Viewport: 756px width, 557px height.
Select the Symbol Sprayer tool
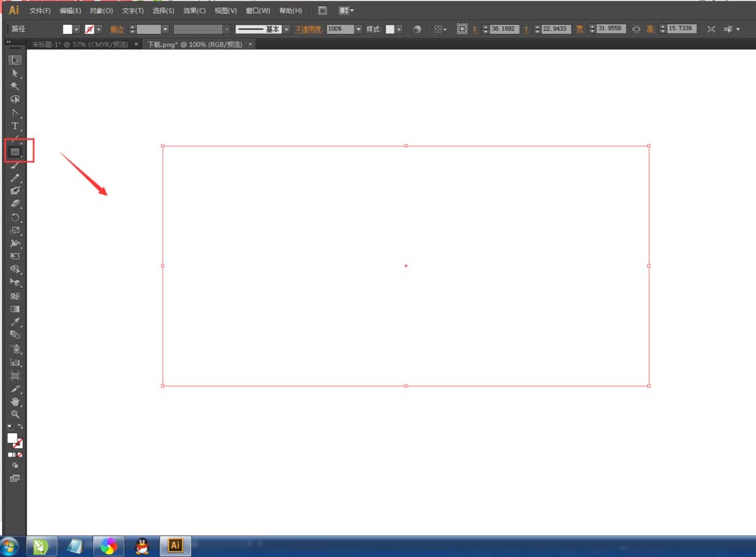click(15, 349)
